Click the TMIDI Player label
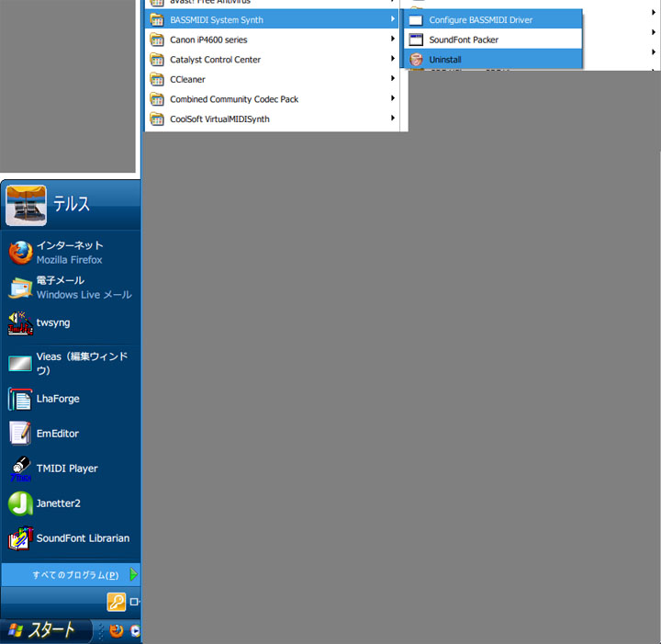The height and width of the screenshot is (644, 661). pos(67,469)
